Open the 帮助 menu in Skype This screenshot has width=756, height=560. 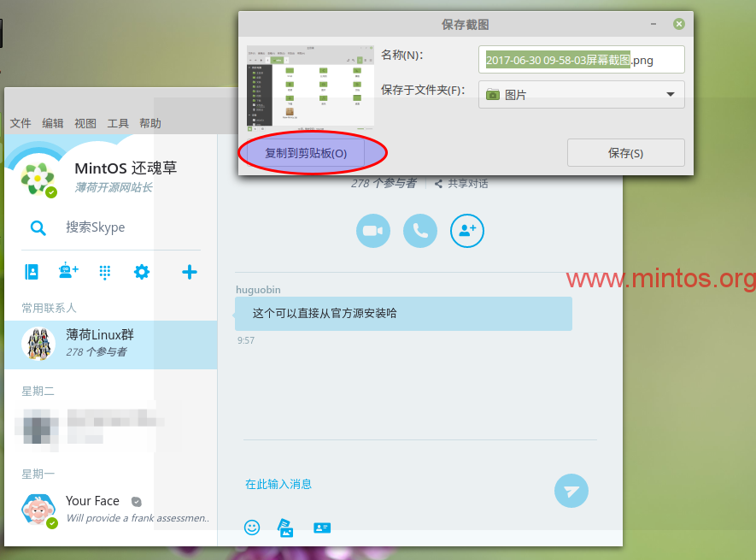[150, 123]
